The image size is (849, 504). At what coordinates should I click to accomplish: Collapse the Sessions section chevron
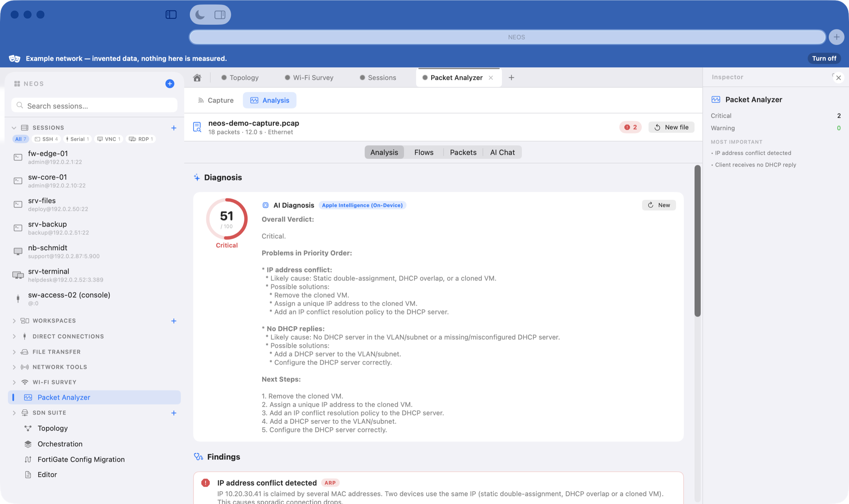tap(14, 128)
